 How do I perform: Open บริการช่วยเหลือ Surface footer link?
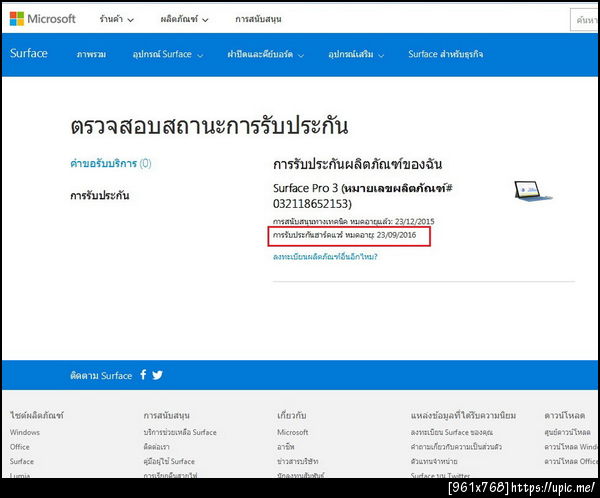pyautogui.click(x=180, y=432)
